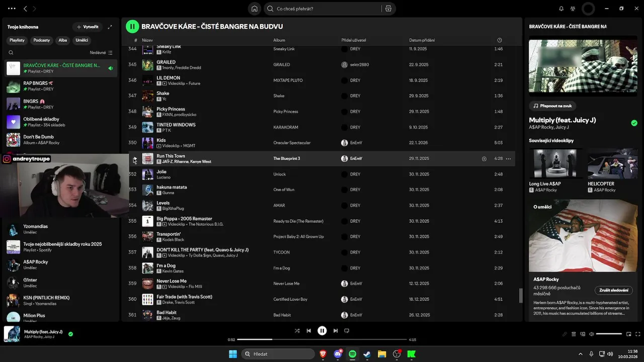Sort tracks by Datum přidání column
This screenshot has height=362, width=644.
pyautogui.click(x=422, y=40)
